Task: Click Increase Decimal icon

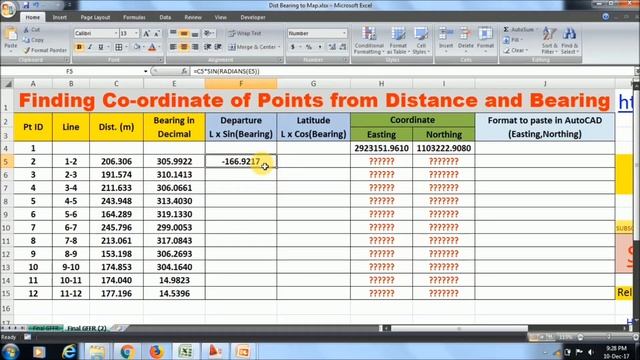Action: [x=332, y=47]
